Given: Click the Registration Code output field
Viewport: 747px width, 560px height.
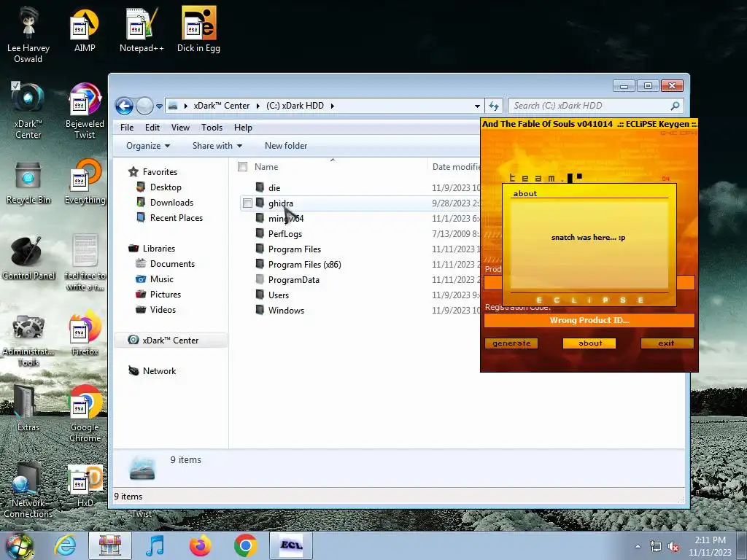Looking at the screenshot, I should click(589, 321).
